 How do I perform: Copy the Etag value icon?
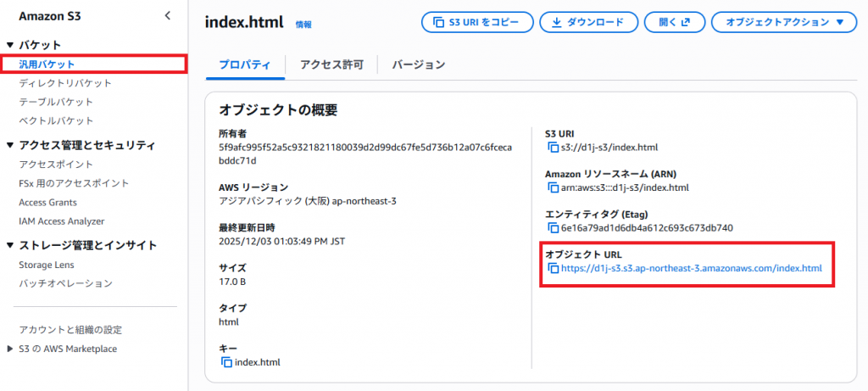(x=554, y=227)
